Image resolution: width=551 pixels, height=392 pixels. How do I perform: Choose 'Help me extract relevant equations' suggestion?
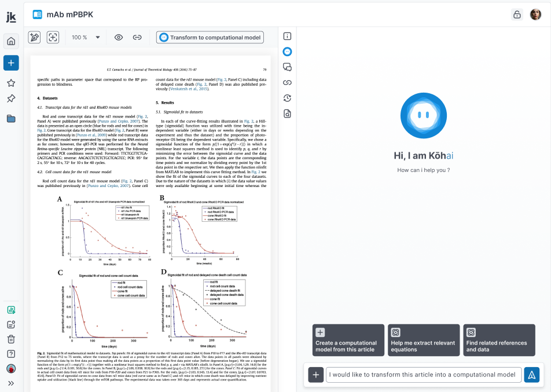point(423,340)
